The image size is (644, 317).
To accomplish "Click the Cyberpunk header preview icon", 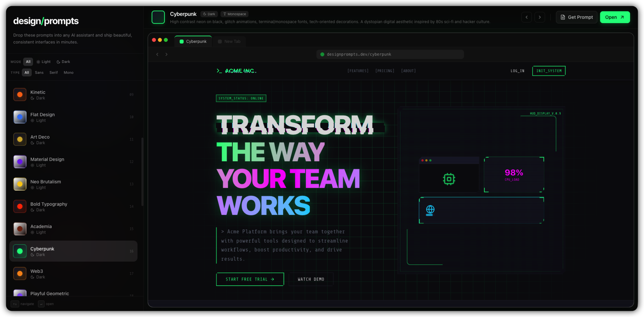I will click(x=158, y=17).
